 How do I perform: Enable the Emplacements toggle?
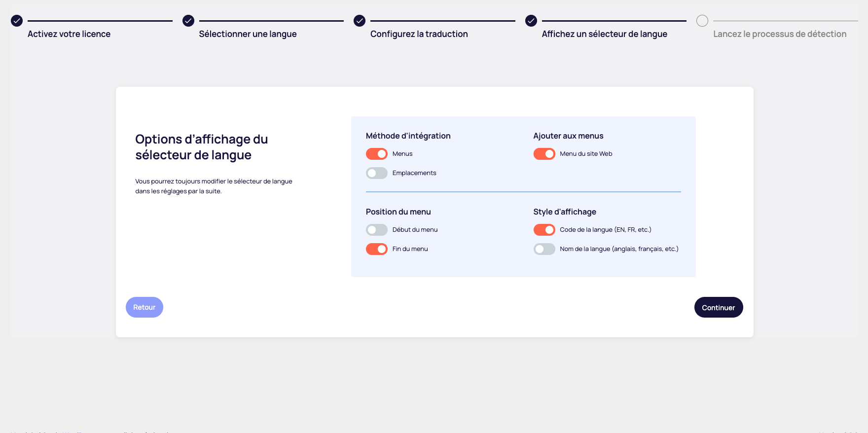377,173
